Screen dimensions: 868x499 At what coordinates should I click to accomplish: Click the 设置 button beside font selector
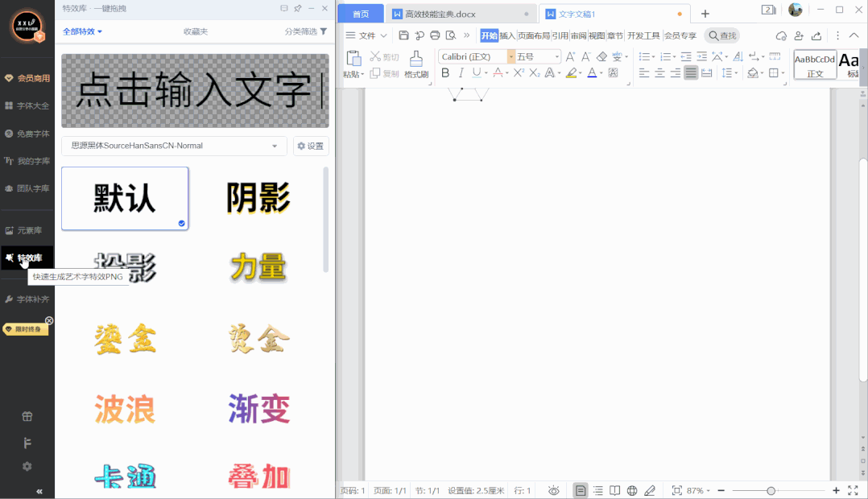[x=311, y=146]
